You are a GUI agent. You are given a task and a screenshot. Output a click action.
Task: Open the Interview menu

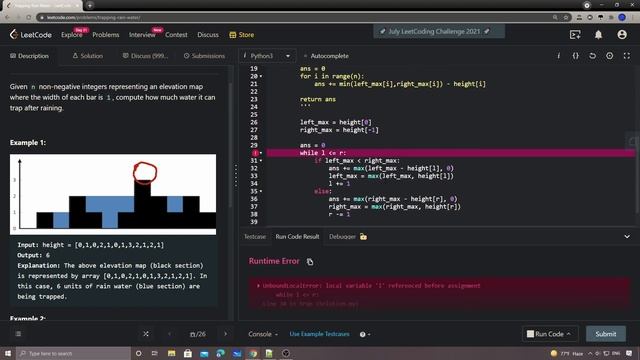[142, 35]
